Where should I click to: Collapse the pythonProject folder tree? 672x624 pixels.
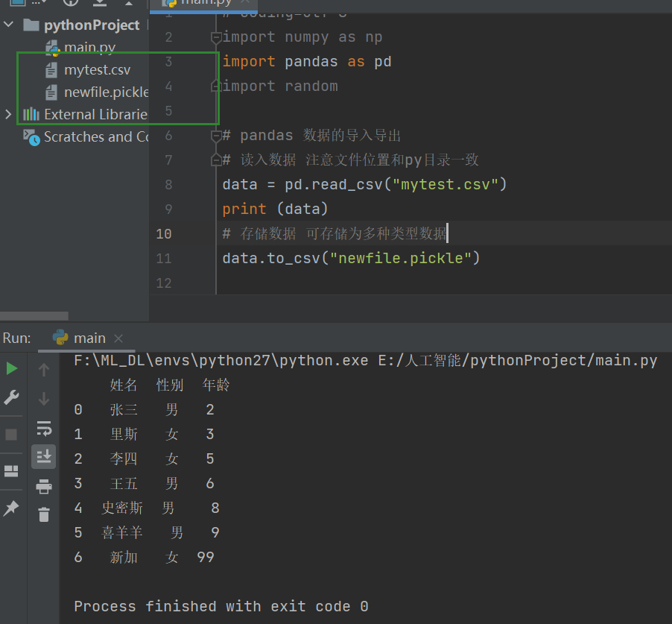tap(9, 25)
